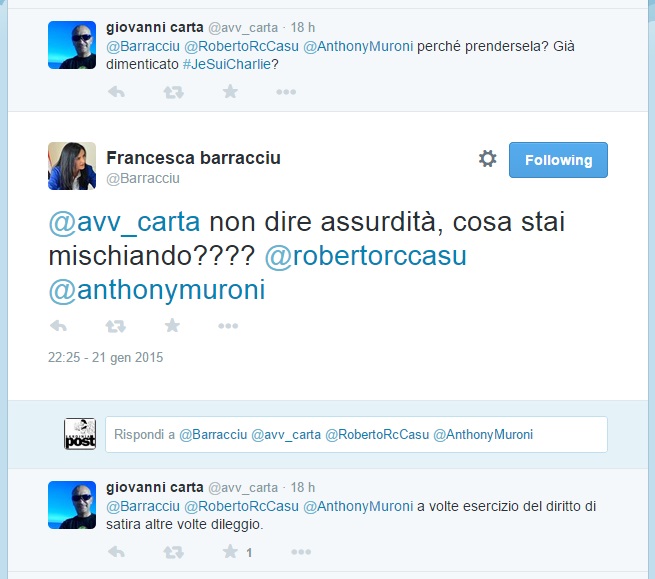Reply icon on bottom giovanni carta tweet
655x579 pixels.
coord(116,552)
